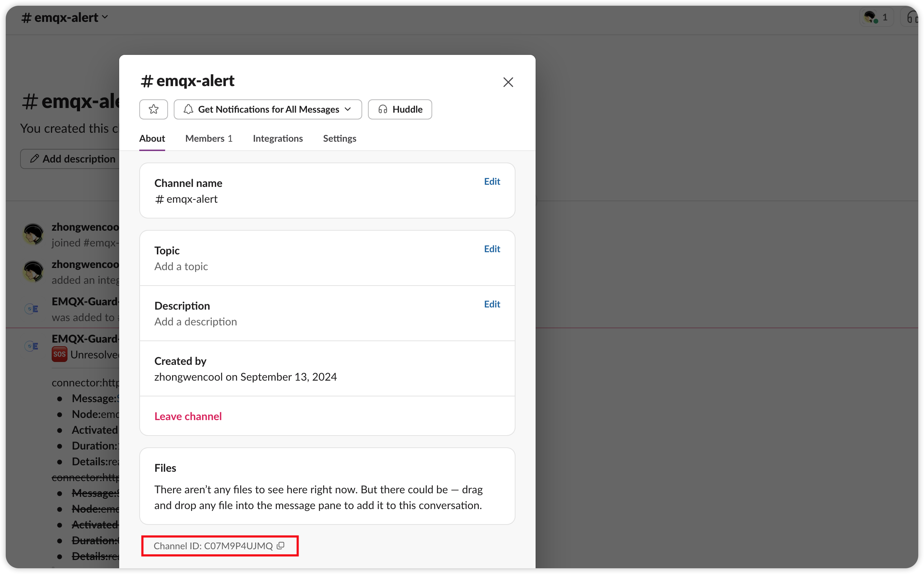This screenshot has height=574, width=924.
Task: Click the headphones huddle icon in top bar
Action: [x=912, y=18]
